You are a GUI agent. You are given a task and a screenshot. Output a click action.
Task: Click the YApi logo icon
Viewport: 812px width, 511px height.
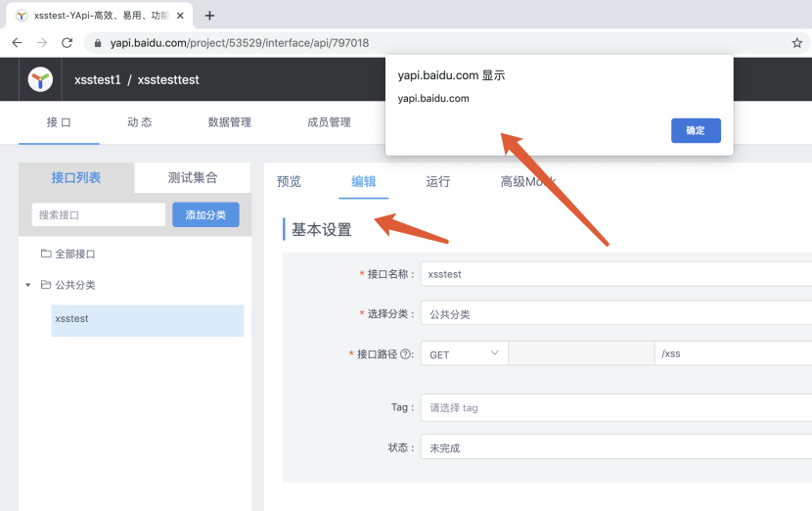(x=40, y=80)
